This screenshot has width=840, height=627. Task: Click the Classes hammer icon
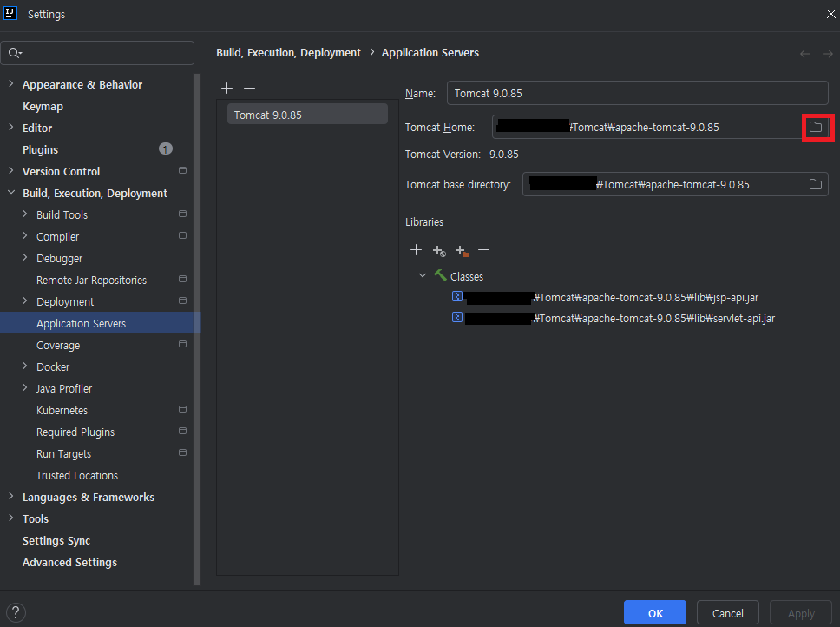pyautogui.click(x=440, y=275)
